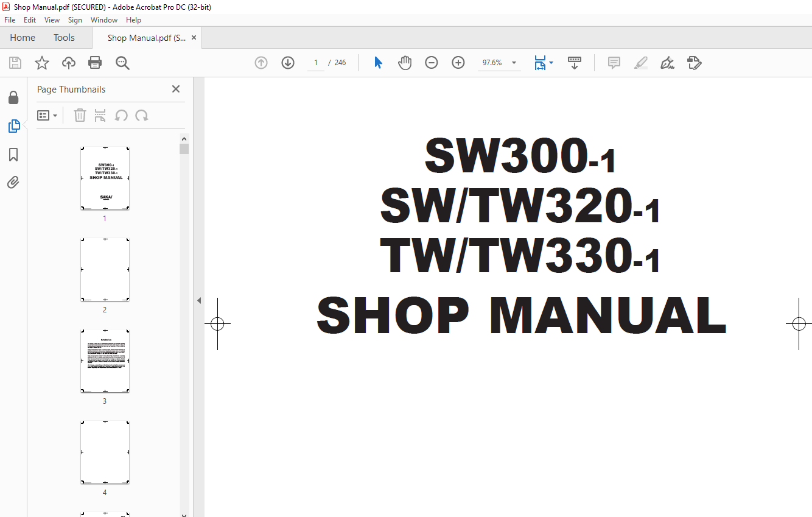812x517 pixels.
Task: Close the Page Thumbnails panel
Action: pyautogui.click(x=176, y=89)
